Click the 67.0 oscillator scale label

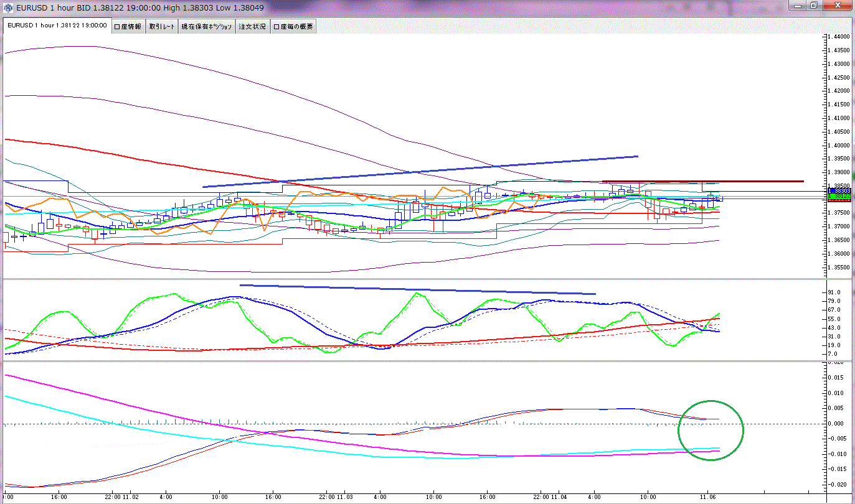coord(835,310)
